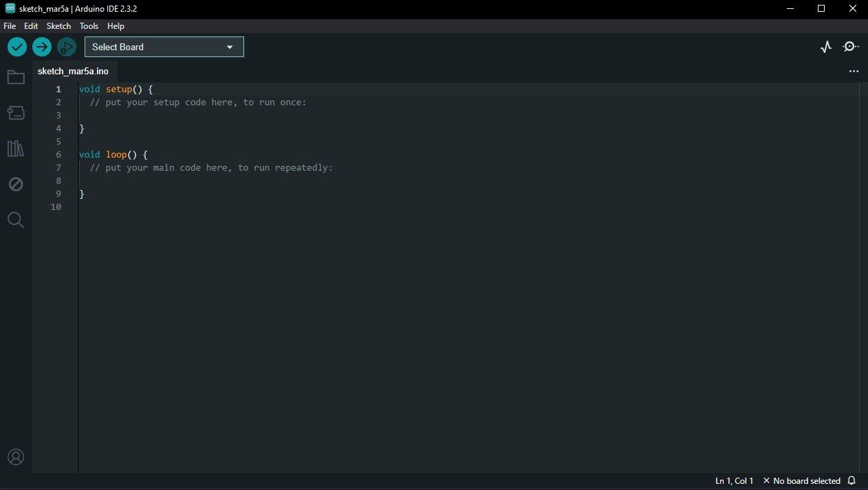This screenshot has height=490, width=868.
Task: Open the Help menu
Action: click(116, 25)
